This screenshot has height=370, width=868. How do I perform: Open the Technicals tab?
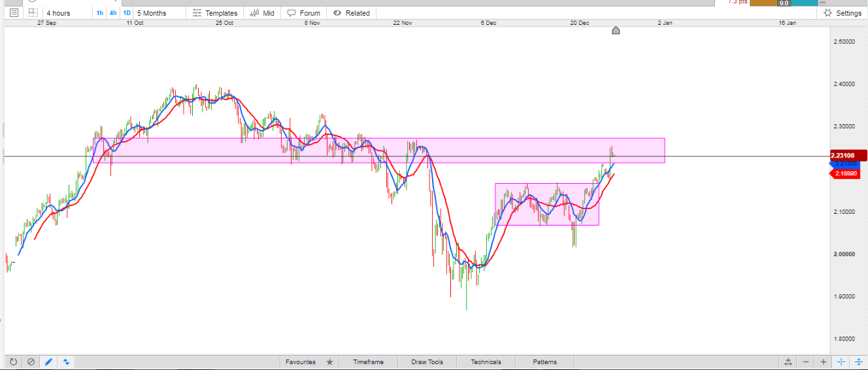coord(486,362)
